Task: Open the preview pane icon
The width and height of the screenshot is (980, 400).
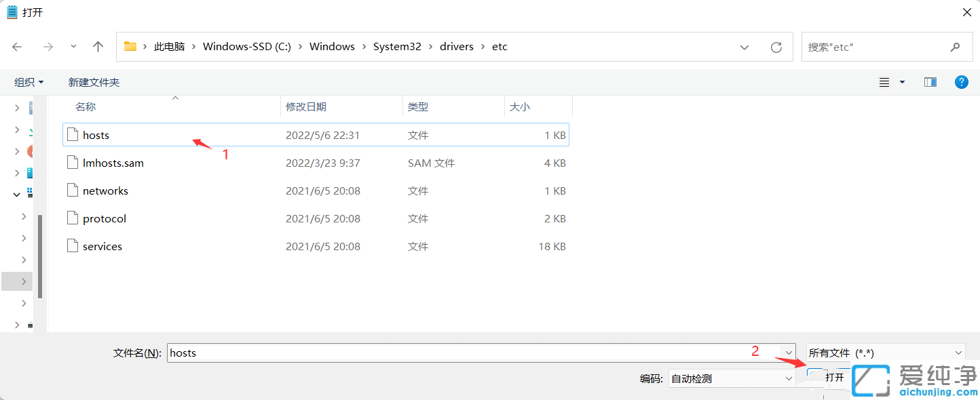Action: click(x=930, y=81)
